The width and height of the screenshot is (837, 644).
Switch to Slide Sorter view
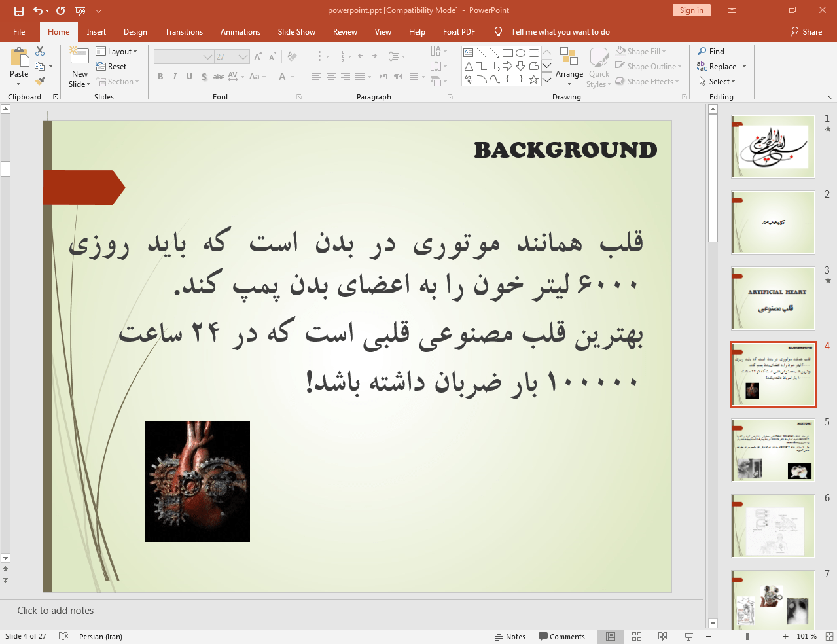pyautogui.click(x=636, y=637)
